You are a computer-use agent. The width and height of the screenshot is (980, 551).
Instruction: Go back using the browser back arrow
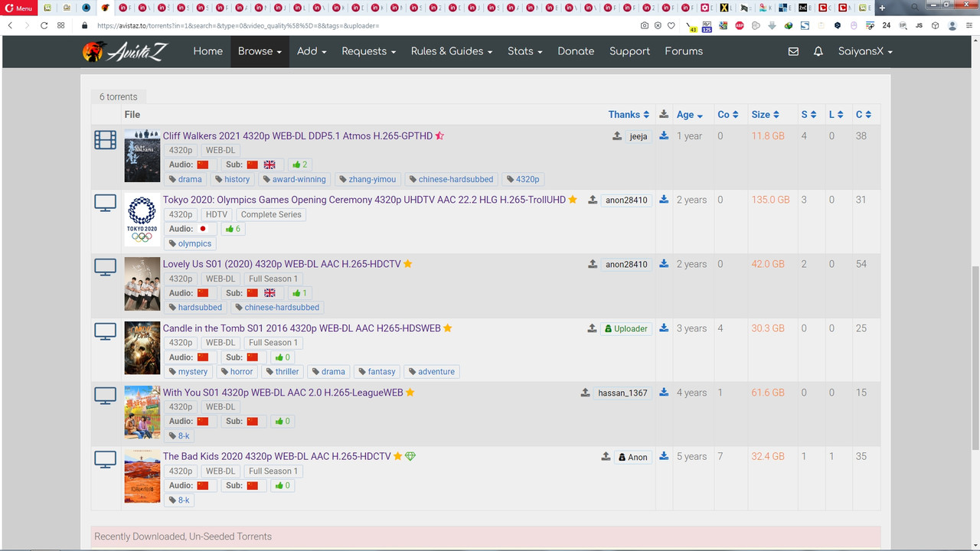point(10,25)
